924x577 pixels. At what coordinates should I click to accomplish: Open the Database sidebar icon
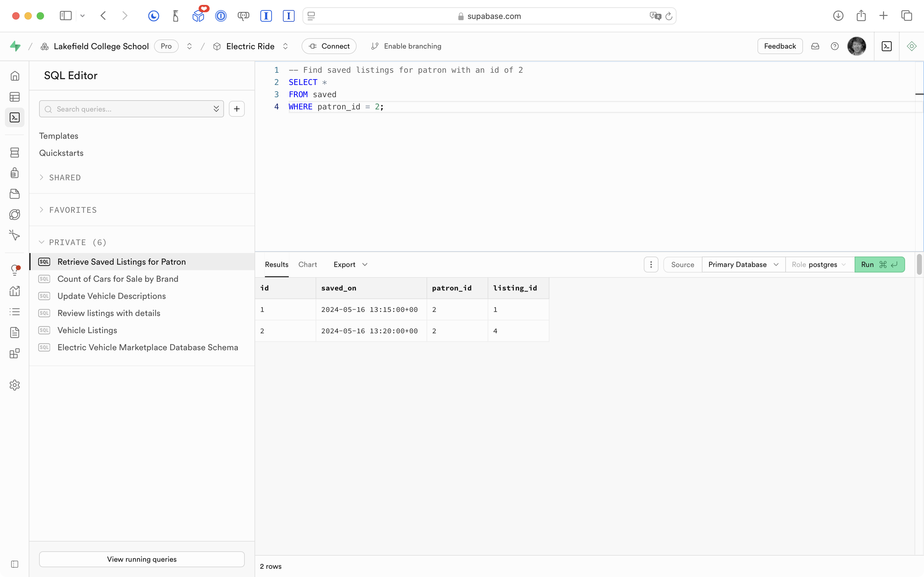(14, 153)
